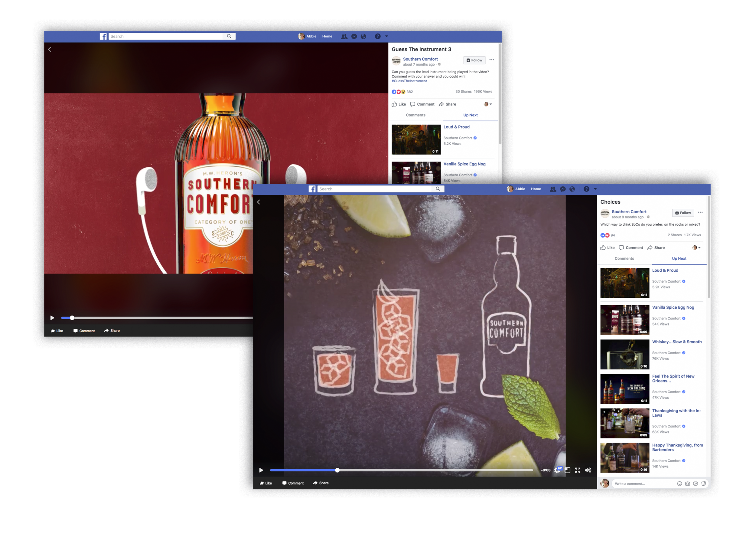Open help question mark in the back window

click(x=378, y=36)
